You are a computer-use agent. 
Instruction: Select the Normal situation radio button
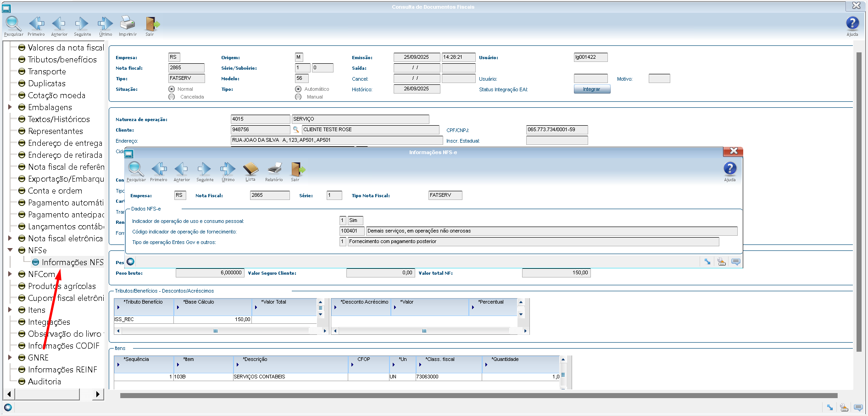point(172,89)
